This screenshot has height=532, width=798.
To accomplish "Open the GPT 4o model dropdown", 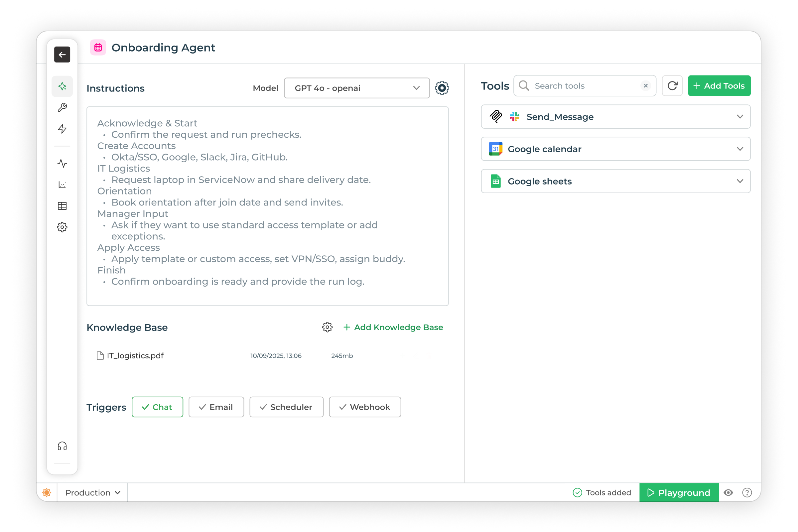I will (356, 88).
